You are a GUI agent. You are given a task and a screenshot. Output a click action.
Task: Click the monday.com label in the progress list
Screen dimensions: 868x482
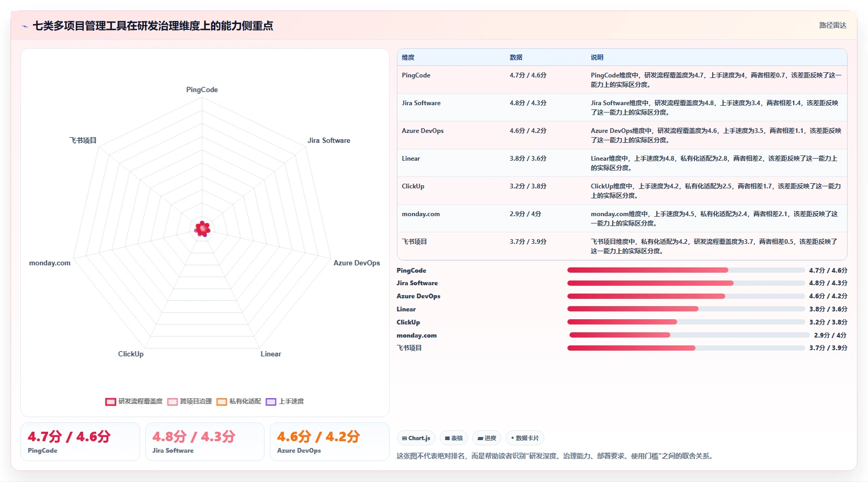coord(416,335)
